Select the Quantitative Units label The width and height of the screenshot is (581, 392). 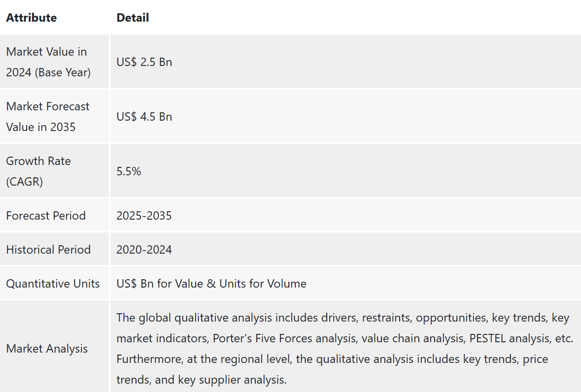click(x=53, y=284)
